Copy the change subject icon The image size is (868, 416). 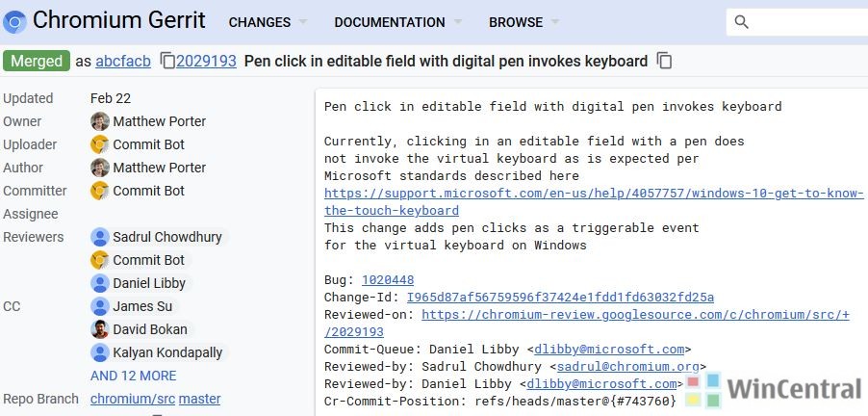664,61
